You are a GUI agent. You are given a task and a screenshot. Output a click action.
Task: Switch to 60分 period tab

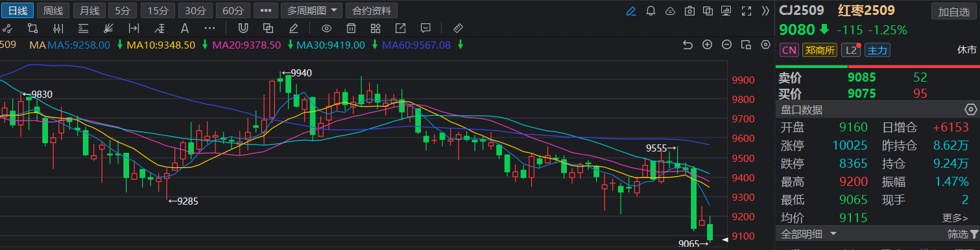point(233,10)
